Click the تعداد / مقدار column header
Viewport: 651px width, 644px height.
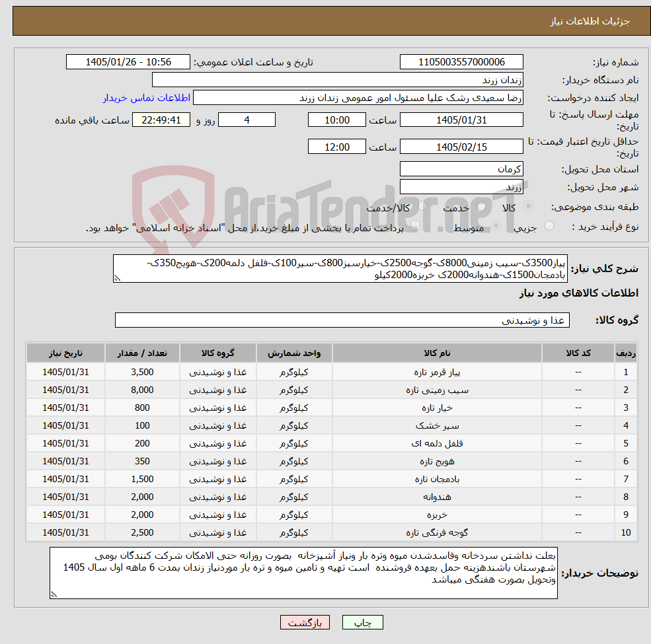142,353
